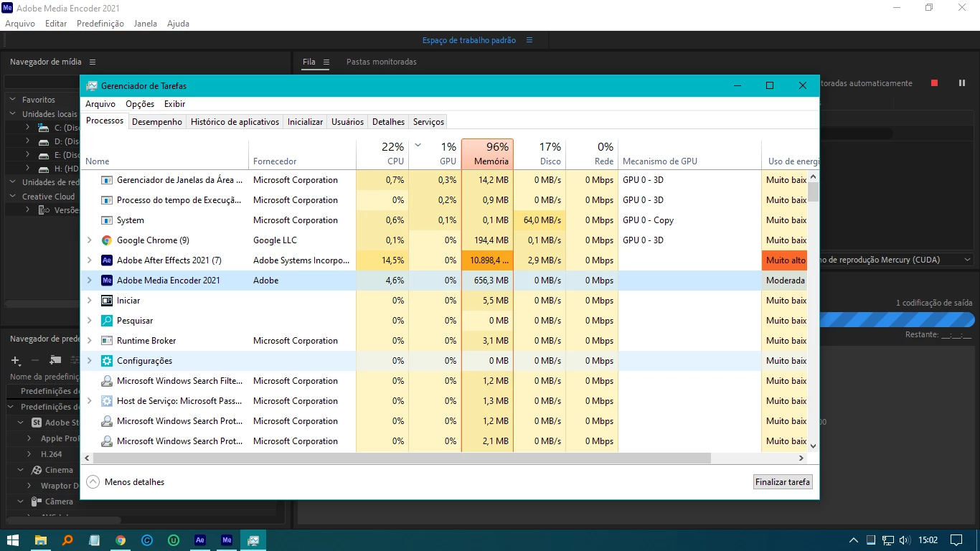The height and width of the screenshot is (551, 980).
Task: Sort processes by the Memória column
Action: coord(487,154)
